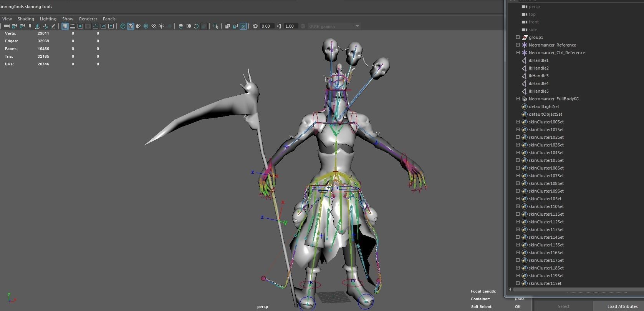
Task: Click the color management globe icon
Action: click(303, 26)
